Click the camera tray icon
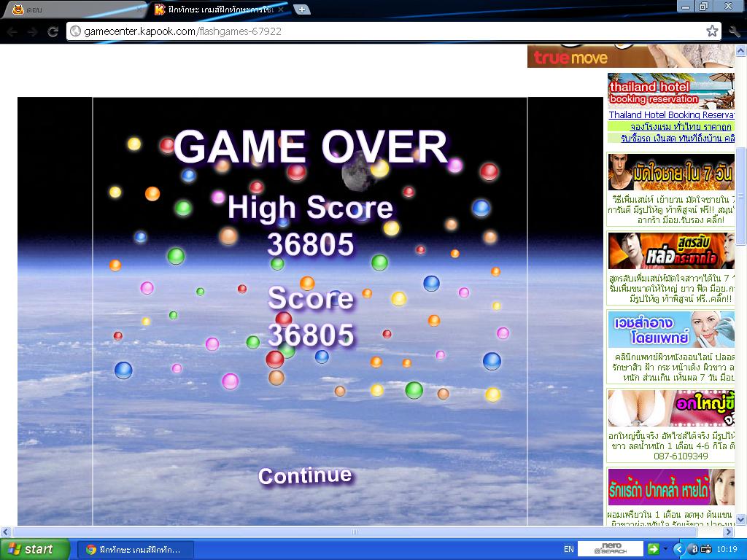 pos(706,550)
